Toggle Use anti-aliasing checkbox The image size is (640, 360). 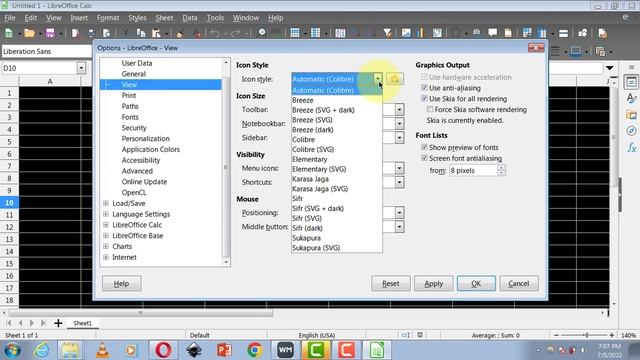424,88
